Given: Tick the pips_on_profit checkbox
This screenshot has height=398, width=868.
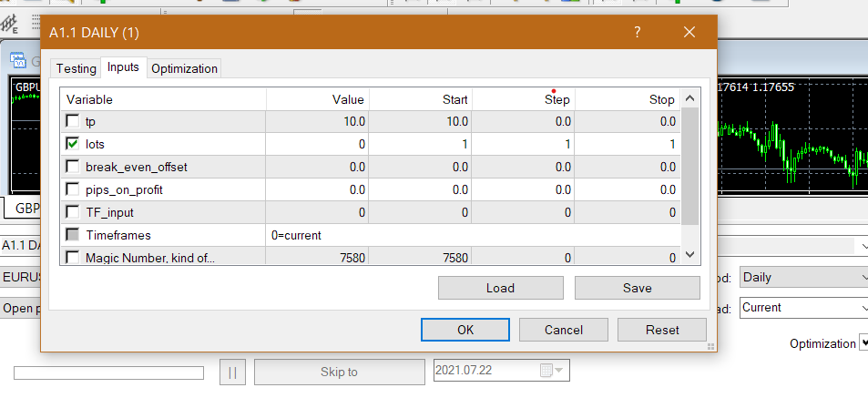Looking at the screenshot, I should (73, 189).
